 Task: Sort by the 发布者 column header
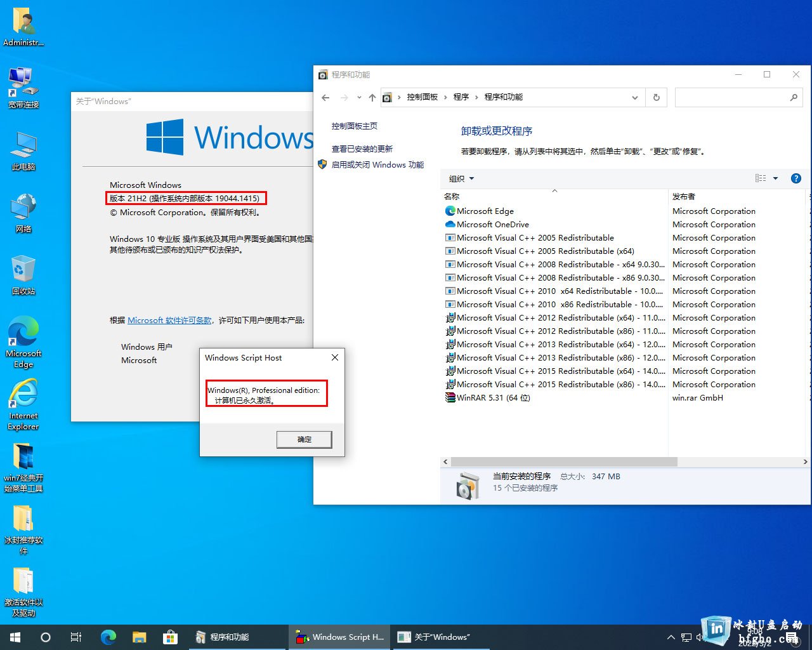pos(737,196)
